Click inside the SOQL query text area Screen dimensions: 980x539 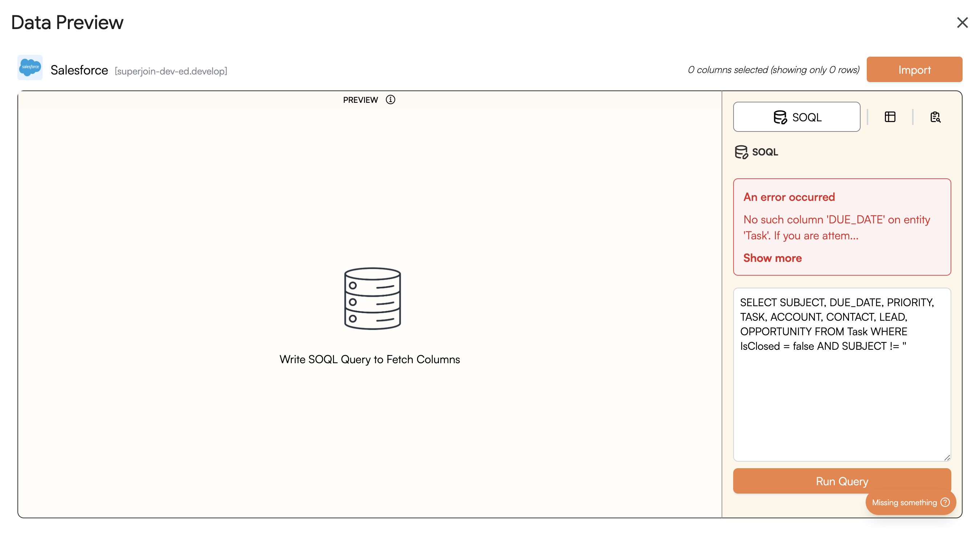[x=841, y=400]
